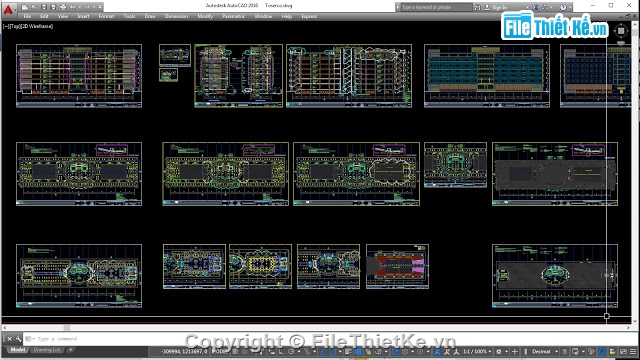The width and height of the screenshot is (640, 360).
Task: Click the customization three-line icon in status bar
Action: 633,351
